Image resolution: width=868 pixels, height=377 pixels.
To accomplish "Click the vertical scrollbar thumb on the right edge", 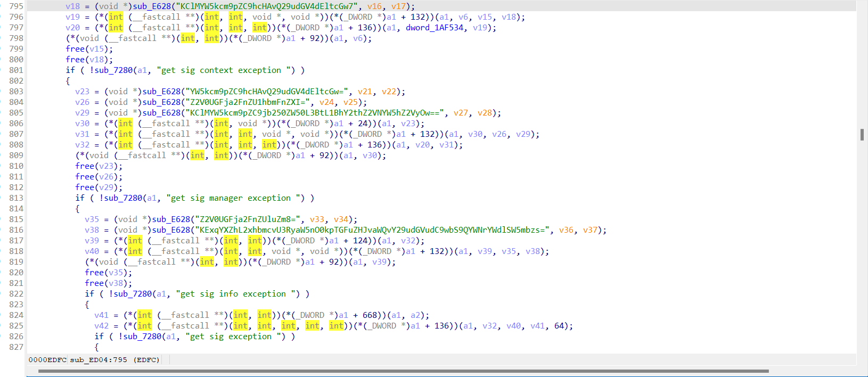I will [862, 134].
